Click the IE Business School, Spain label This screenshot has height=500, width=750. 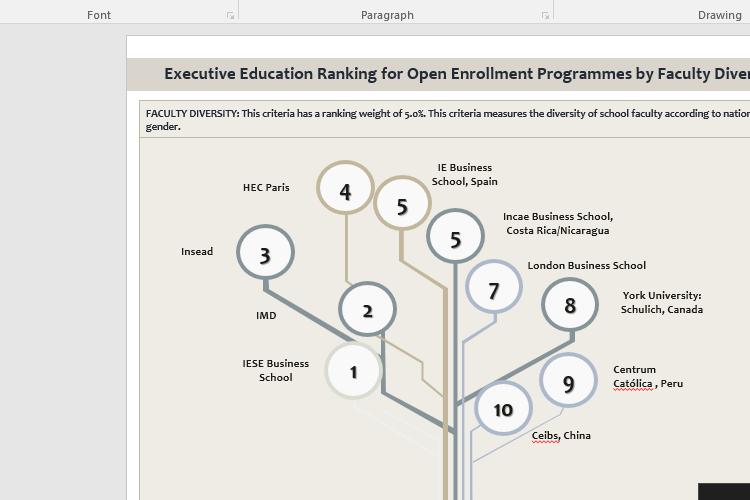[x=464, y=175]
